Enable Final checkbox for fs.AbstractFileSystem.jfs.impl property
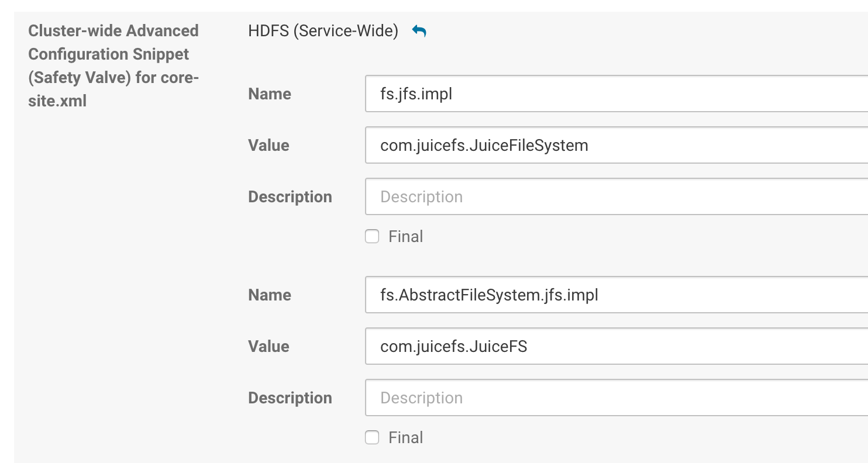Screen dimensions: 868x463 click(372, 438)
